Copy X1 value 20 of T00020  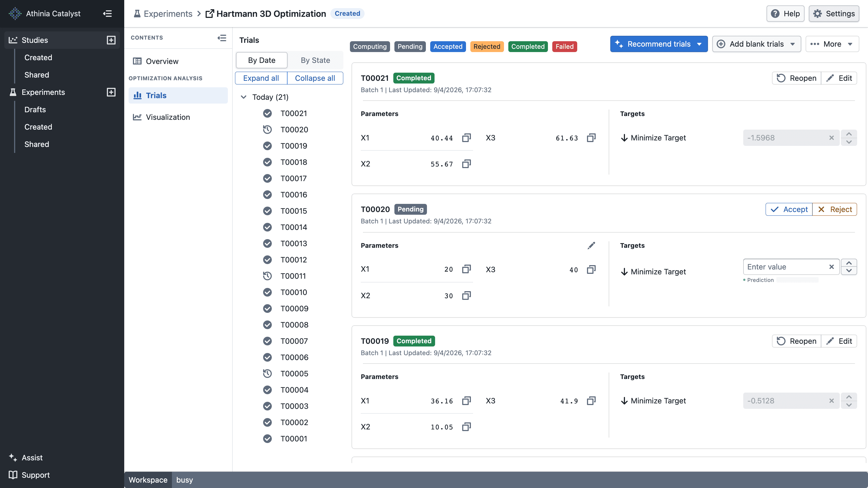[x=466, y=269]
